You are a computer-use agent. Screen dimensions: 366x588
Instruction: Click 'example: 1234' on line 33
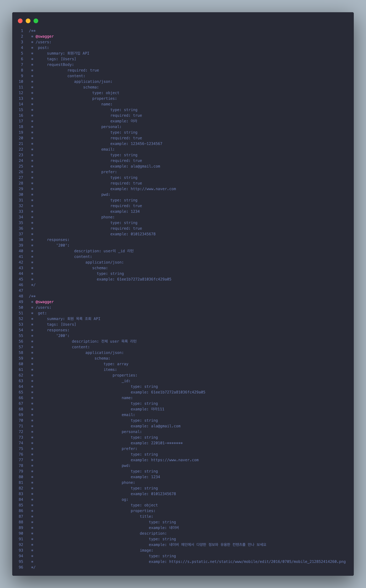pos(125,212)
